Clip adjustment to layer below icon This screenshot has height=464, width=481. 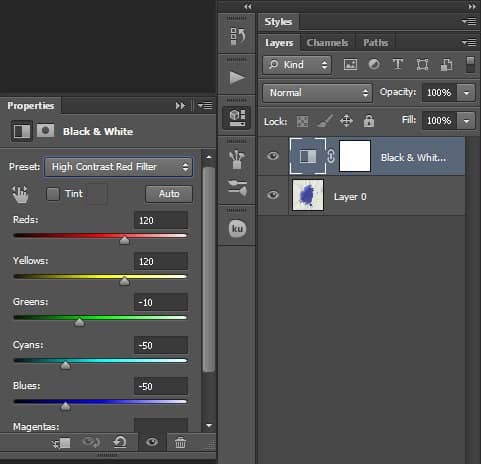(61, 443)
